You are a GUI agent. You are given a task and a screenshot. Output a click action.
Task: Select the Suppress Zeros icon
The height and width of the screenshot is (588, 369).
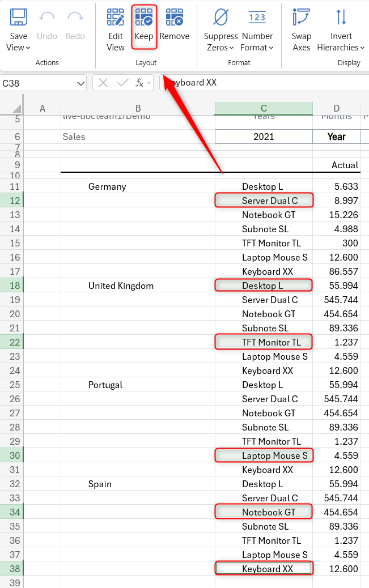click(220, 23)
